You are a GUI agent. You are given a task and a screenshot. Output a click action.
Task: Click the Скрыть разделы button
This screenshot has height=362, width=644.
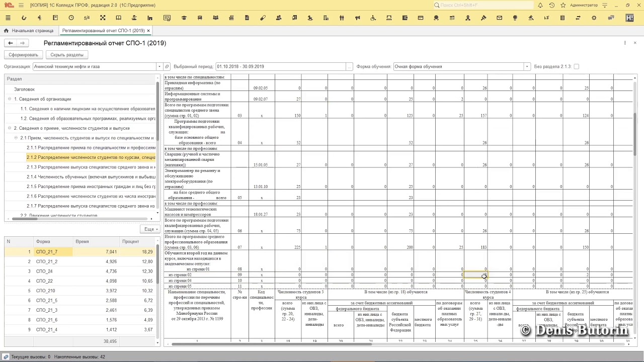(x=67, y=55)
